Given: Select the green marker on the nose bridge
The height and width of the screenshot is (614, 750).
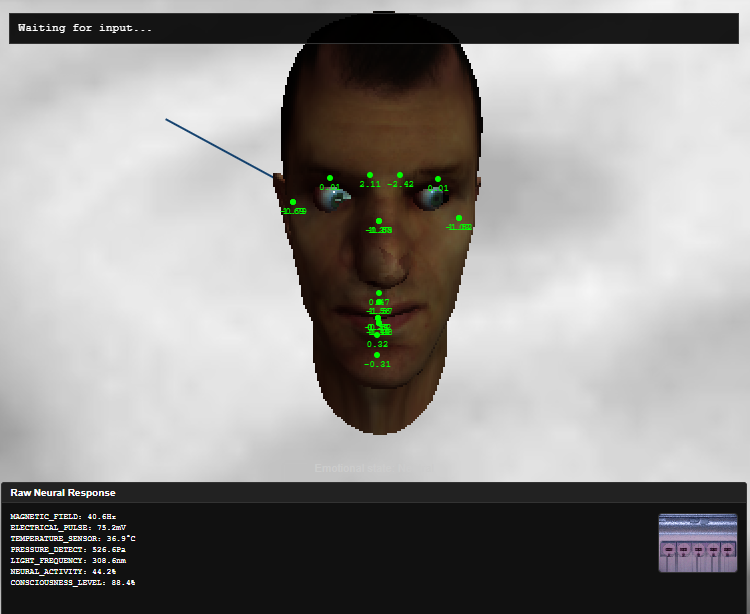Looking at the screenshot, I should click(379, 221).
